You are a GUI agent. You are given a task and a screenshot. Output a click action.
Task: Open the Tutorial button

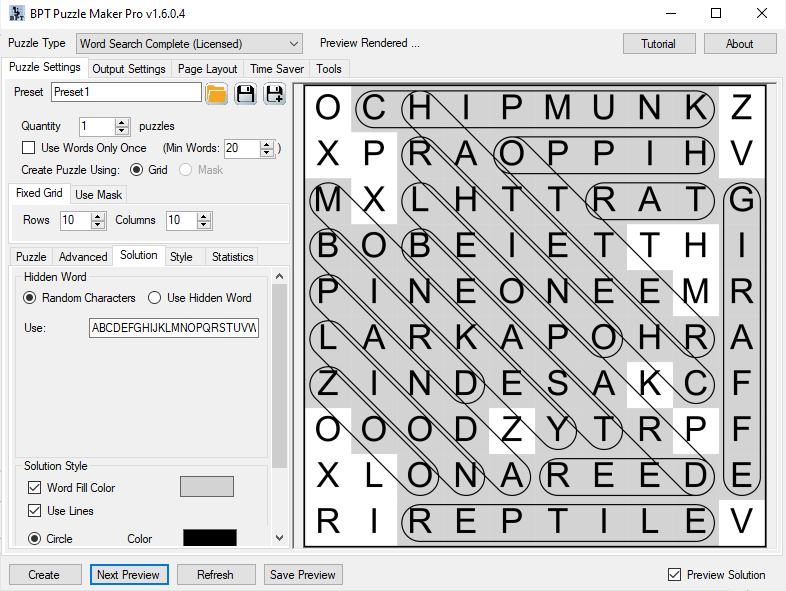tap(659, 44)
